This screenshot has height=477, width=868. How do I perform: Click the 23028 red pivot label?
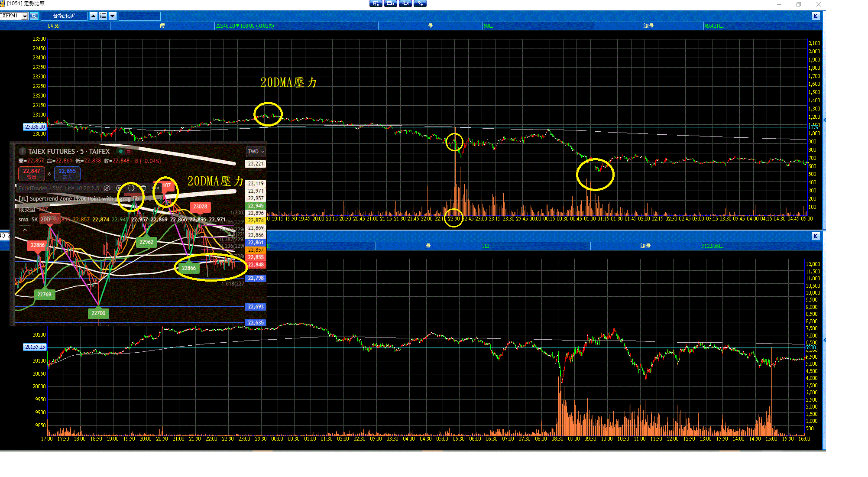200,207
